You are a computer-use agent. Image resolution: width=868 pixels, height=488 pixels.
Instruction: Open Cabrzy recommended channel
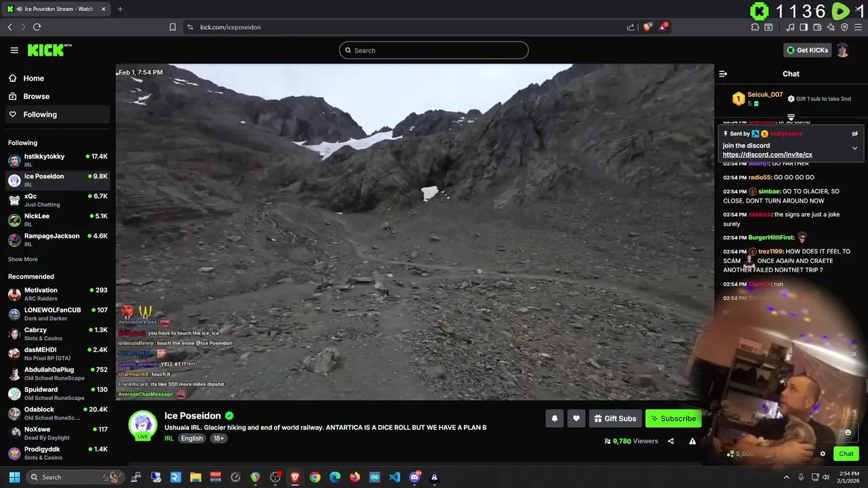tap(57, 333)
